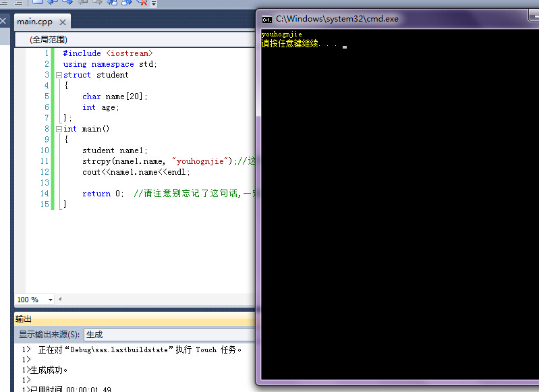Click the return 0; statement
This screenshot has width=539, height=392.
[x=103, y=194]
